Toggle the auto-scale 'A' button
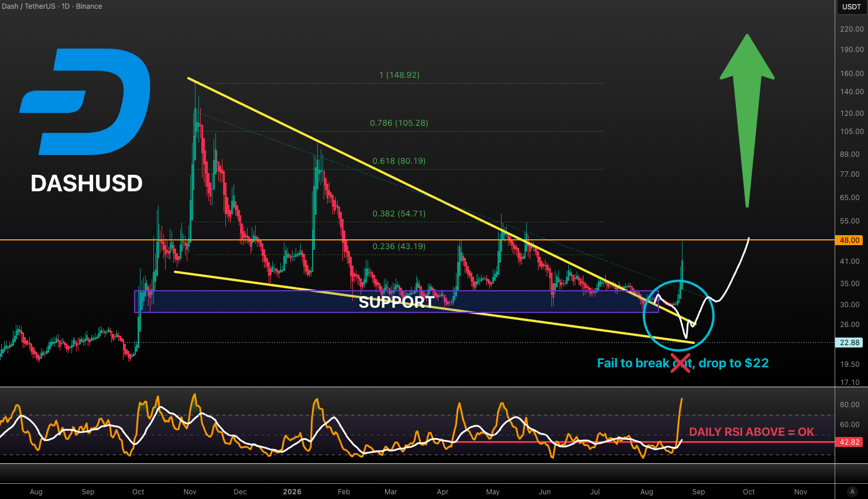This screenshot has height=499, width=868. [x=852, y=492]
